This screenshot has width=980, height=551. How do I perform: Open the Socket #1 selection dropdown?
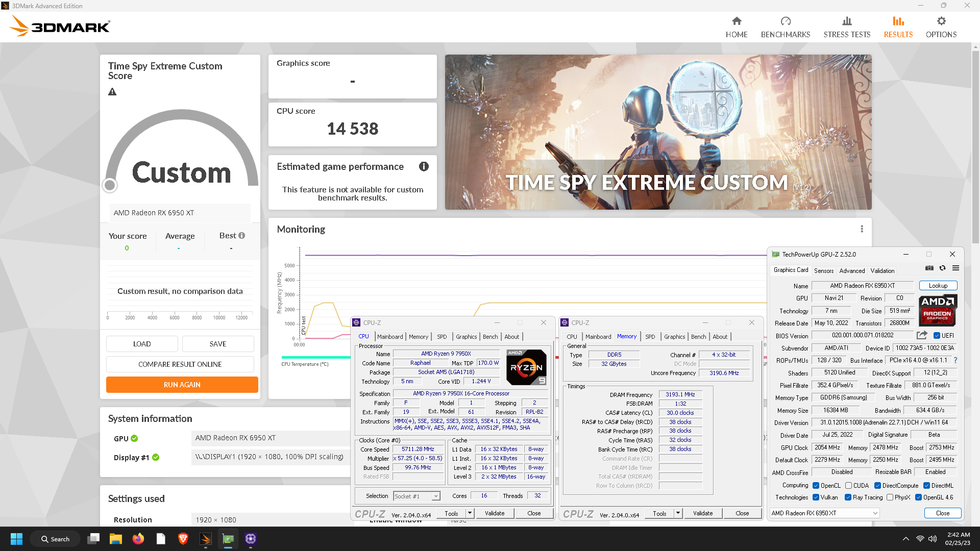click(416, 496)
